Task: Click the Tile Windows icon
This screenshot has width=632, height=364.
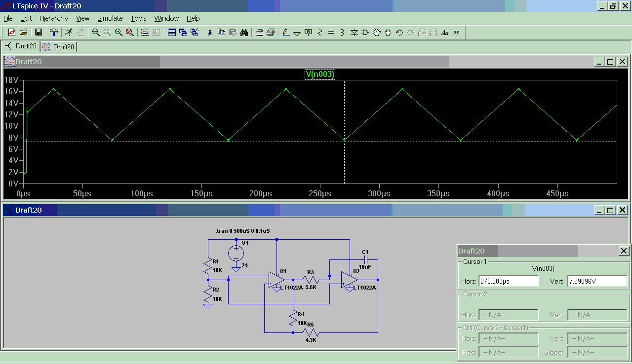Action: (x=172, y=33)
